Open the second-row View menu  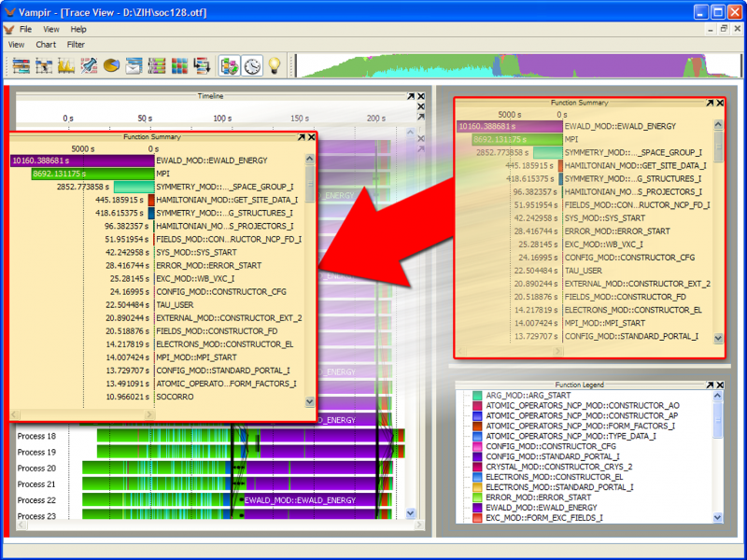[16, 45]
